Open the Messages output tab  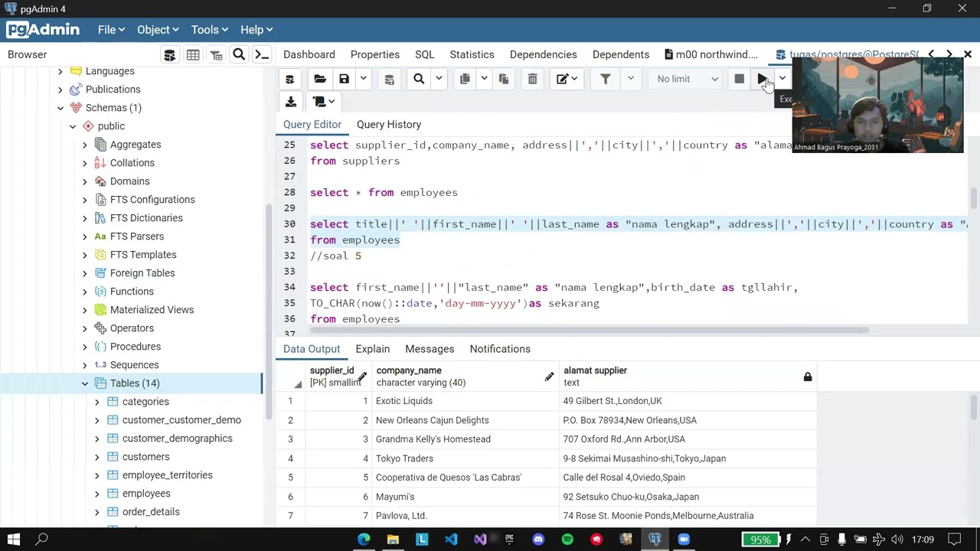(430, 349)
